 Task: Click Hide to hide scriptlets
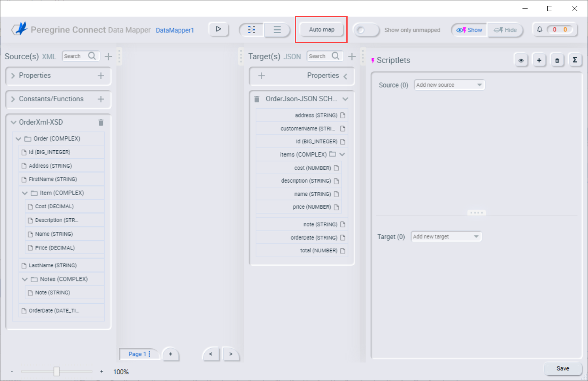505,30
